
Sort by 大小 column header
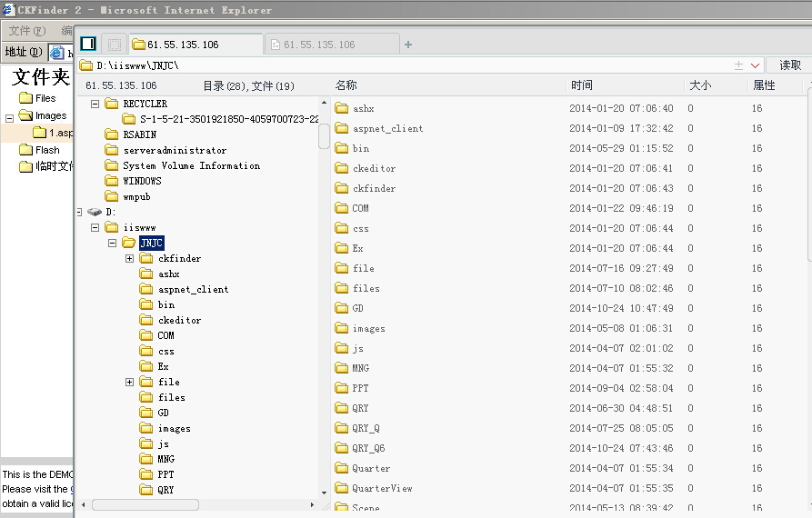[700, 85]
